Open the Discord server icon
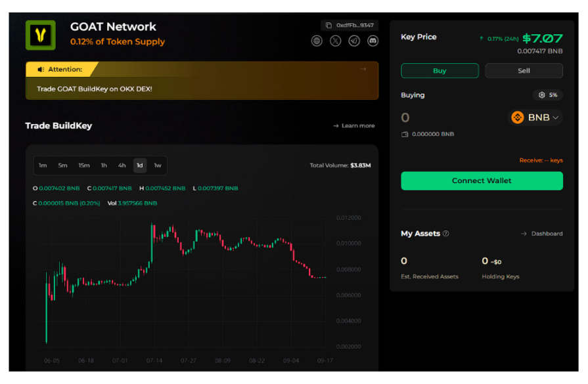Screen dimensions: 588x384 click(x=373, y=41)
